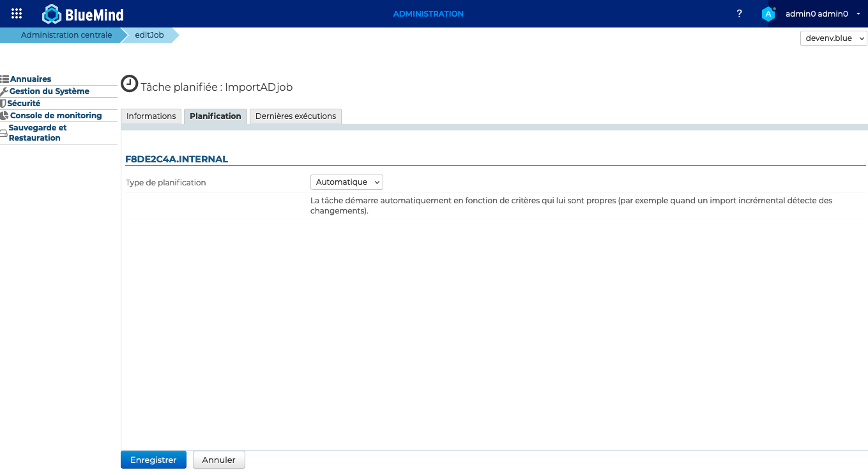This screenshot has height=475, width=868.
Task: Open the devenv.blue domain selector
Action: point(833,38)
